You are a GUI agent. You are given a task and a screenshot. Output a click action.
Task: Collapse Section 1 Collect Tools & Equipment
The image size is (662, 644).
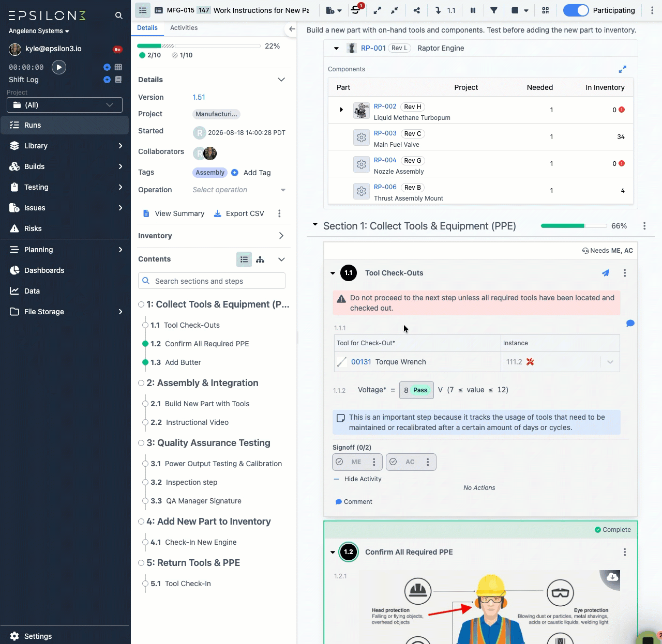click(315, 224)
